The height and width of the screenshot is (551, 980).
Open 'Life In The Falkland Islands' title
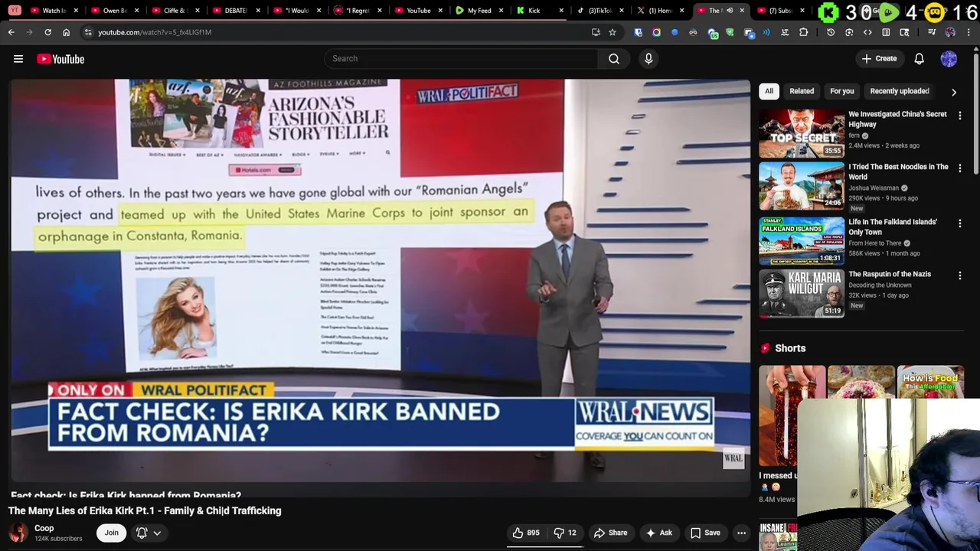pos(893,227)
